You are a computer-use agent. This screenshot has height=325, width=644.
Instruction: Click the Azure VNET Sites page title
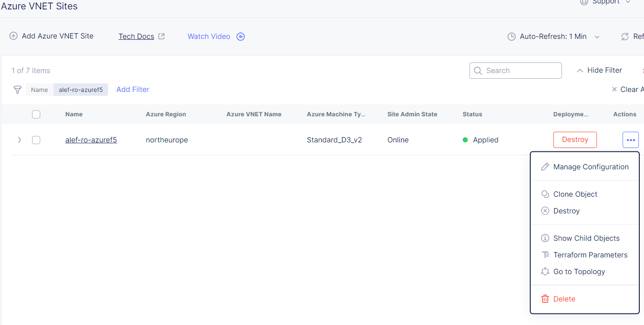[x=39, y=6]
